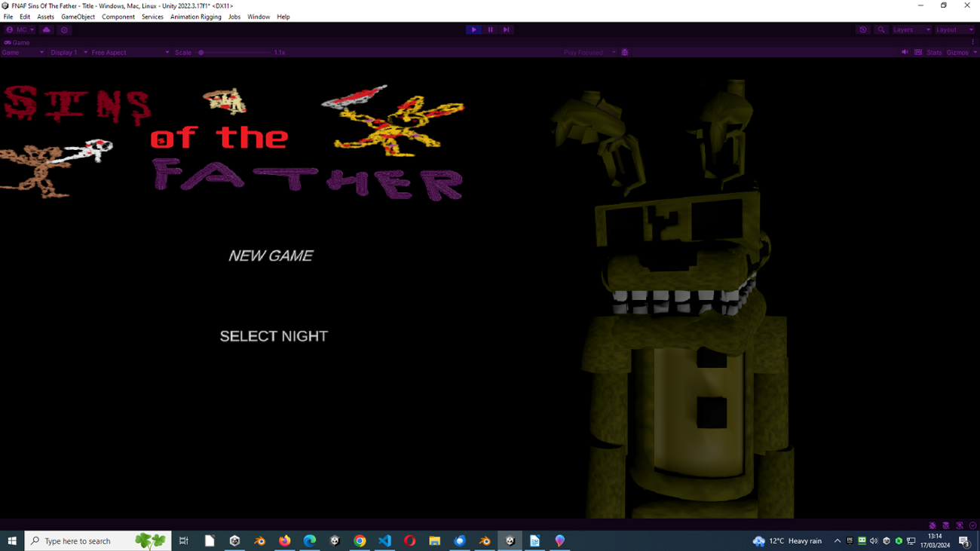
Task: Open the editor search window
Action: (881, 29)
